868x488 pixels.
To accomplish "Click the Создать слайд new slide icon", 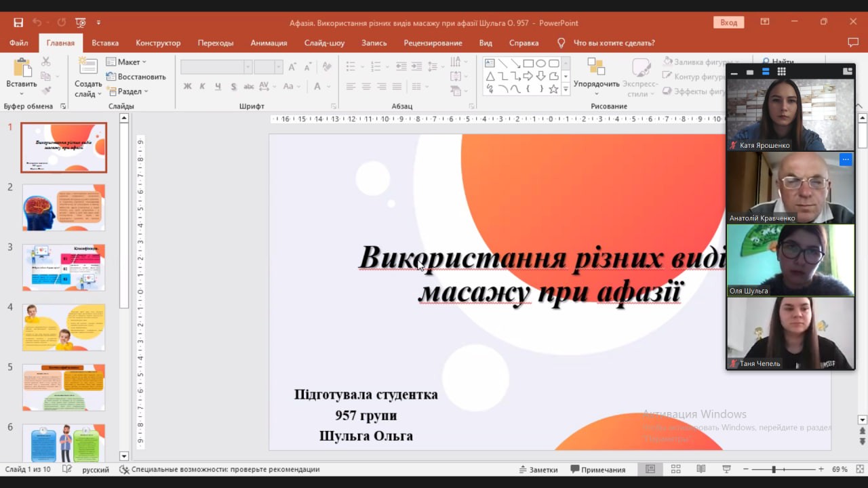I will tap(87, 66).
